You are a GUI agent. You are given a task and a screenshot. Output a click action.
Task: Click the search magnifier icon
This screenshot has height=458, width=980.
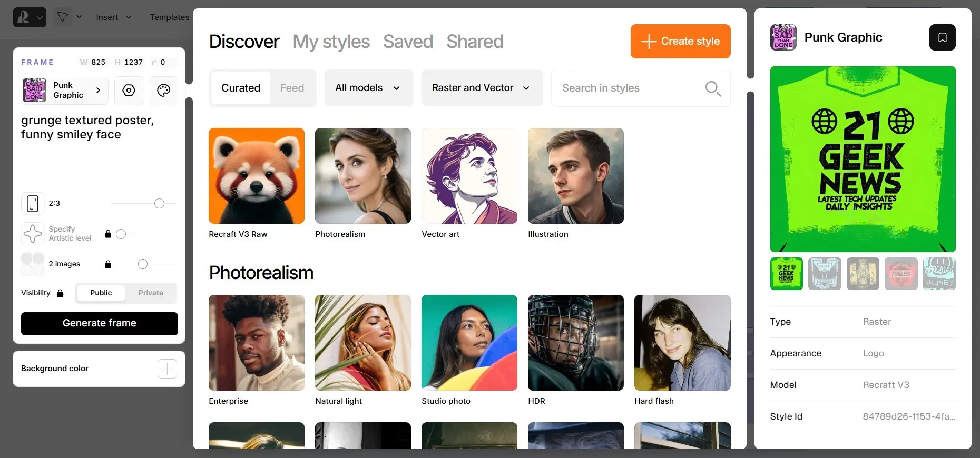coord(712,88)
